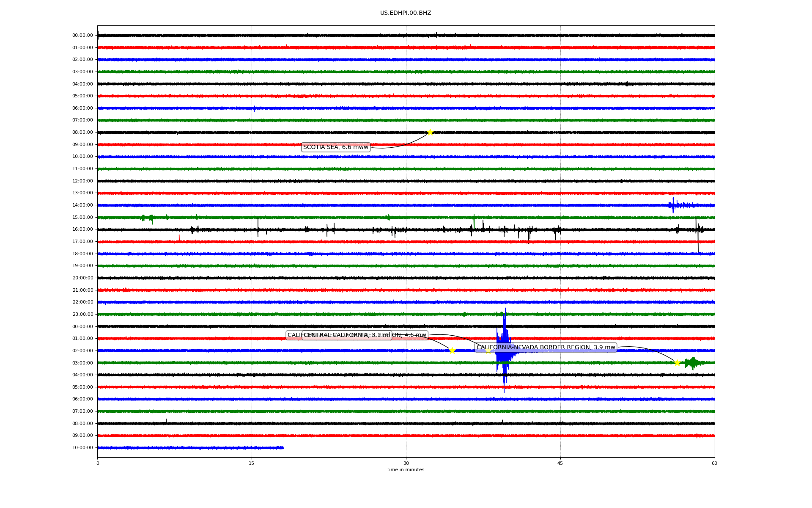The height and width of the screenshot is (508, 812).
Task: Click the 17:00:00 time label
Action: coord(82,242)
